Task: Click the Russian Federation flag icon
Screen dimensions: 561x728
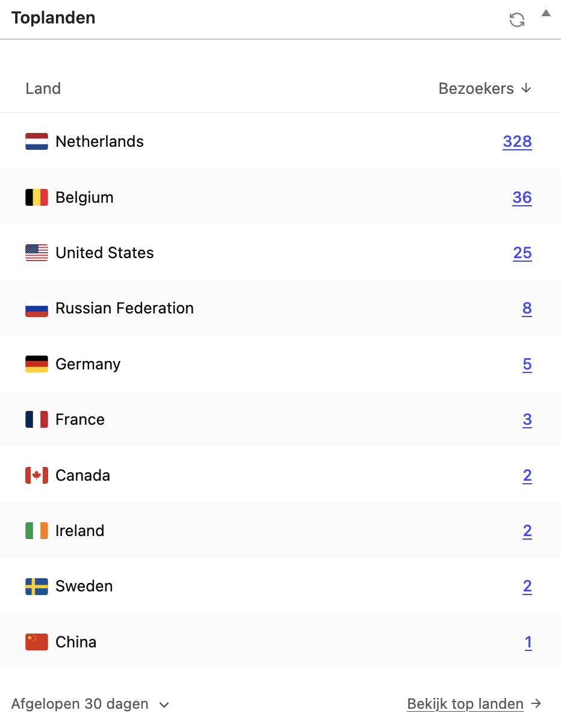Action: (37, 309)
